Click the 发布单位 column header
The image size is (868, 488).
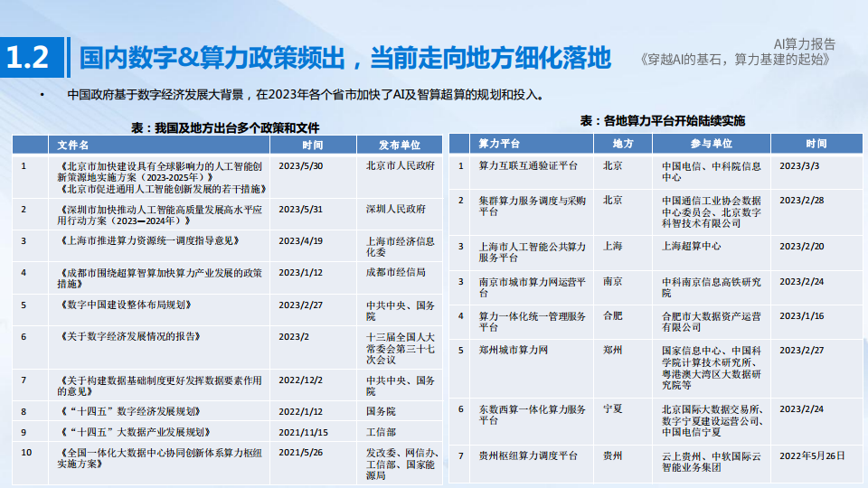point(399,145)
